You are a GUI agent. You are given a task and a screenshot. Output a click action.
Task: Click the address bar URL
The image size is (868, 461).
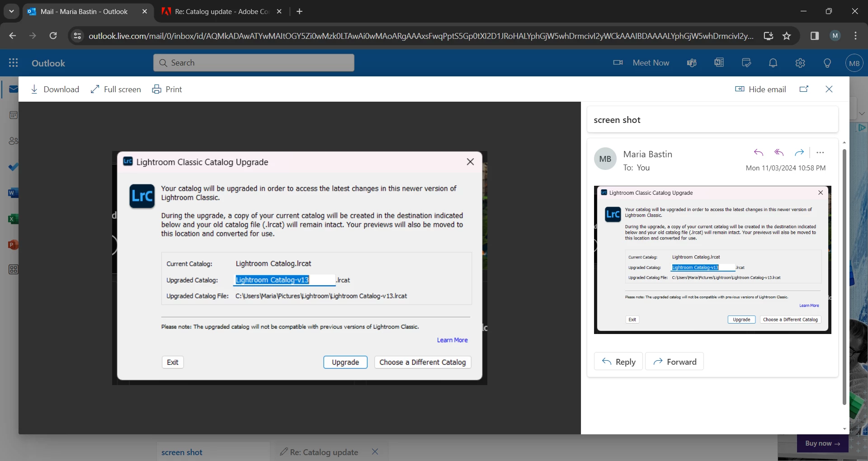(421, 36)
